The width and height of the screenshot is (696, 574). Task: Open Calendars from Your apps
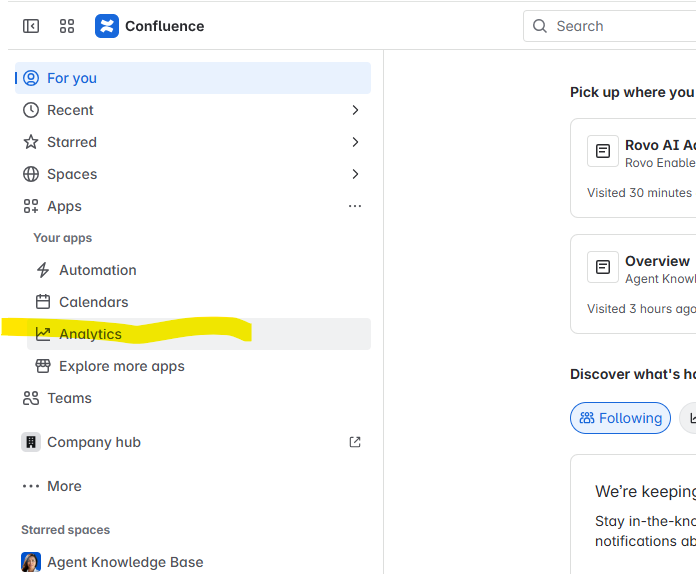[x=93, y=302]
